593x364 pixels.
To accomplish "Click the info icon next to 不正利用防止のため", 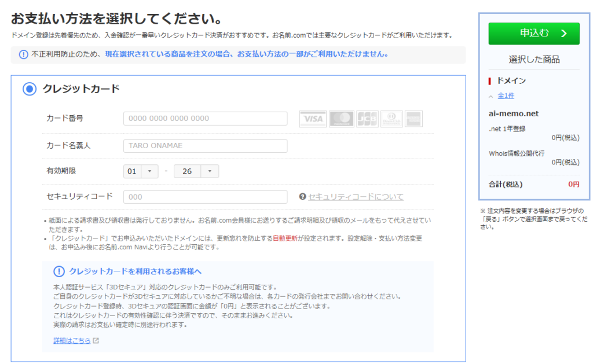I will (23, 54).
